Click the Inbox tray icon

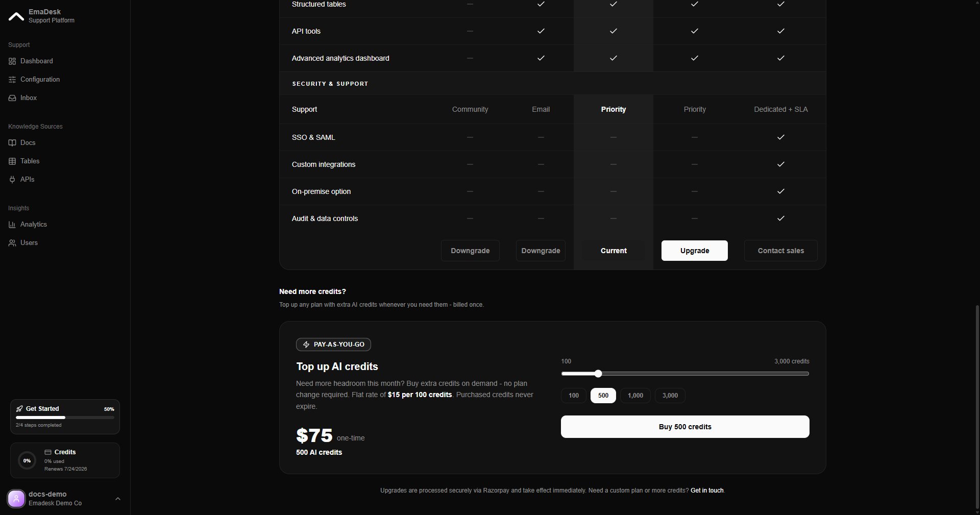pyautogui.click(x=12, y=98)
